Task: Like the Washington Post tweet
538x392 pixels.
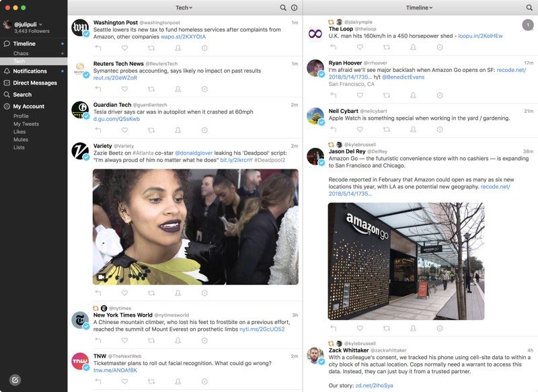Action: tap(125, 48)
